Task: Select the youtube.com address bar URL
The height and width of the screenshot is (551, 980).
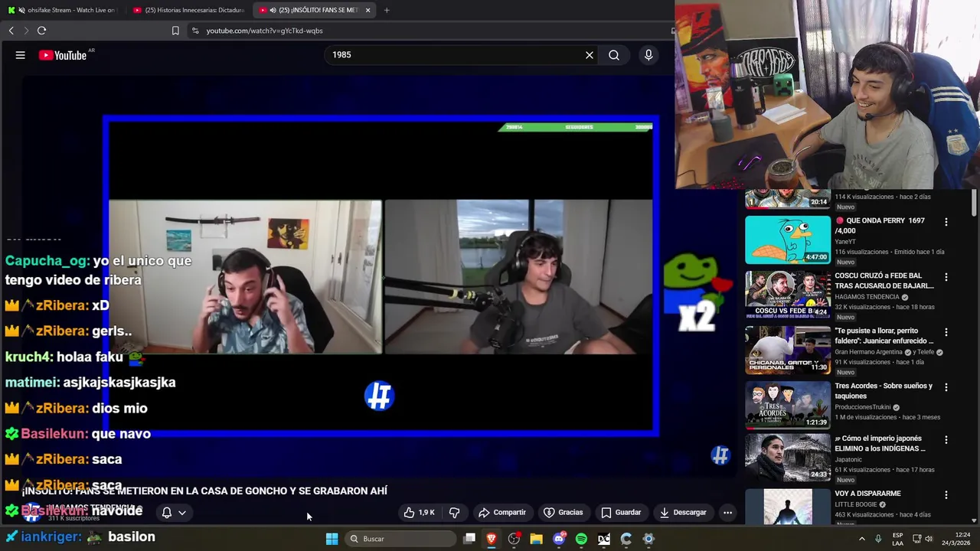Action: coord(264,31)
